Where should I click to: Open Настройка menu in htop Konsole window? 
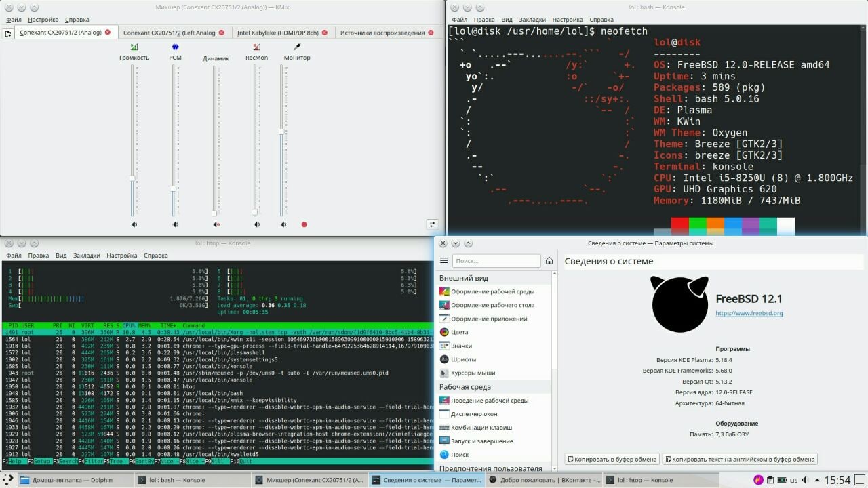(122, 256)
